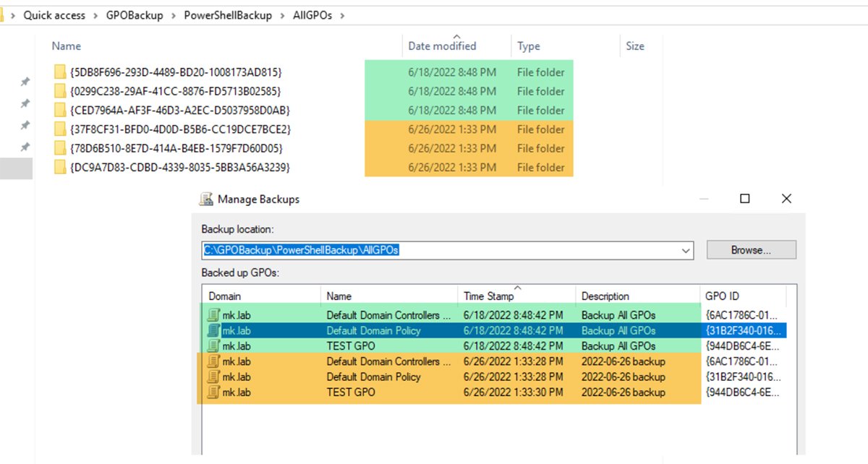The image size is (868, 464).
Task: Expand the breadcrumb chevron after AllGPOs
Action: tap(342, 14)
